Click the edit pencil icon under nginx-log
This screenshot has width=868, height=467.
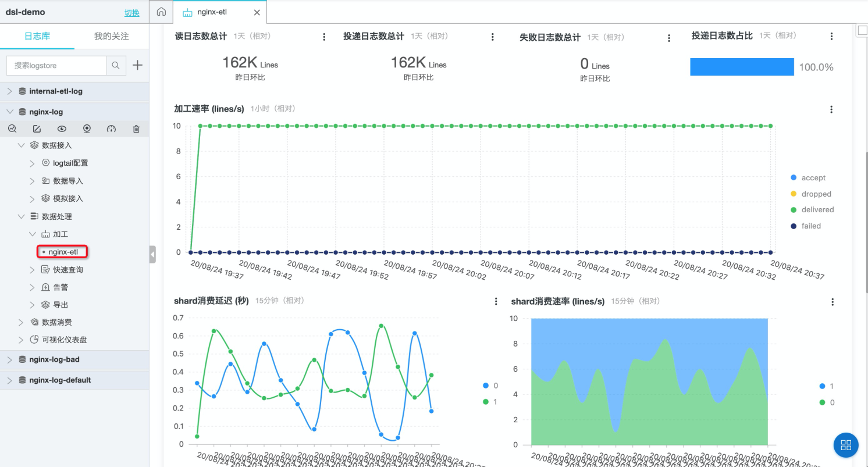click(37, 129)
